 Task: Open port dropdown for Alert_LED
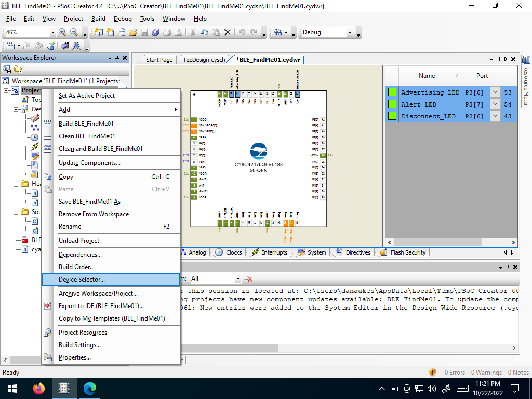tap(495, 104)
